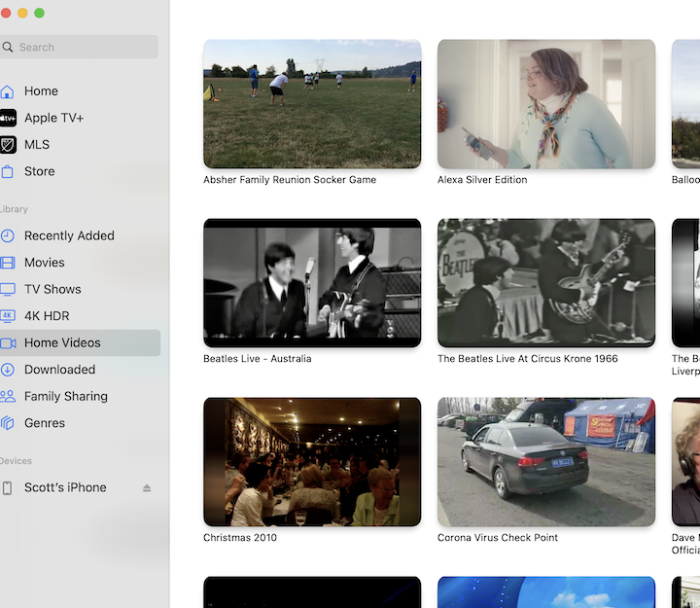
Task: Click the 4K HDR badge icon
Action: coord(8,315)
